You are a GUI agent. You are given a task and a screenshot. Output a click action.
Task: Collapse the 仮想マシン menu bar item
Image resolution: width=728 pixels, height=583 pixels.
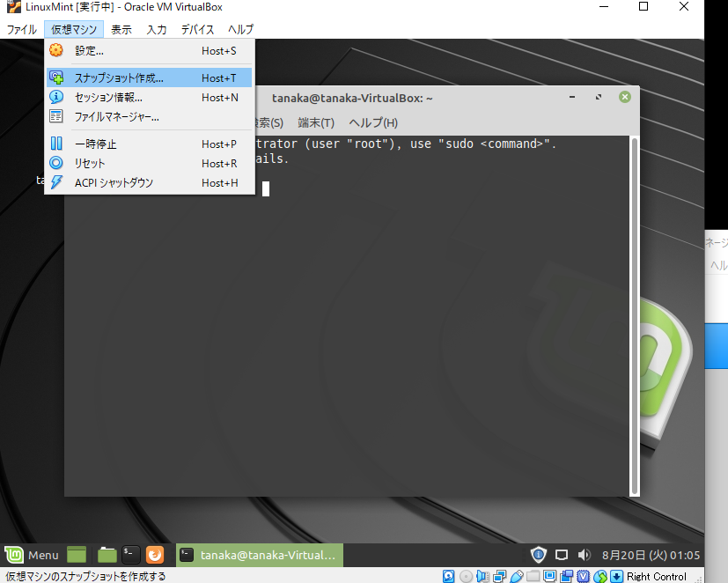click(74, 29)
